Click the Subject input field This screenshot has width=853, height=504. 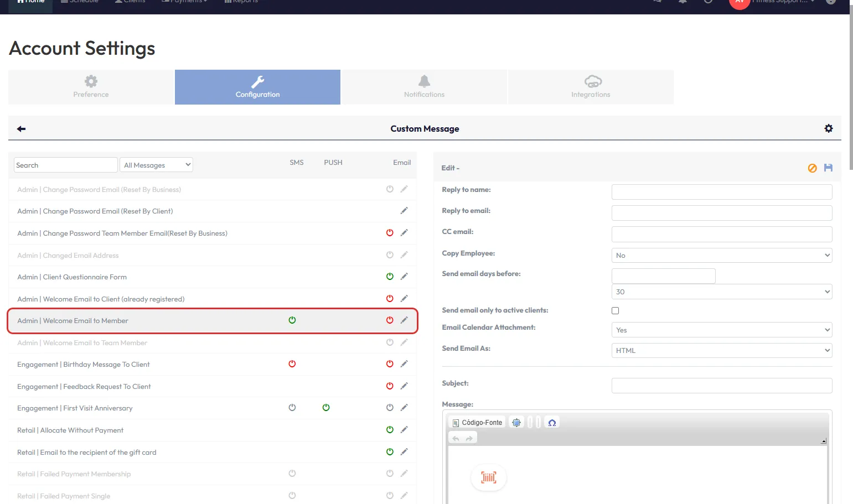721,386
